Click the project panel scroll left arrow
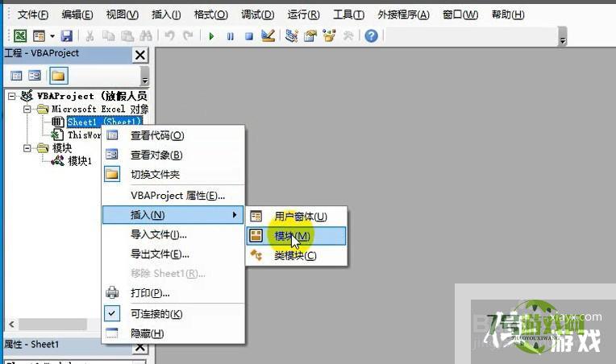This screenshot has width=616, height=364. 11,325
